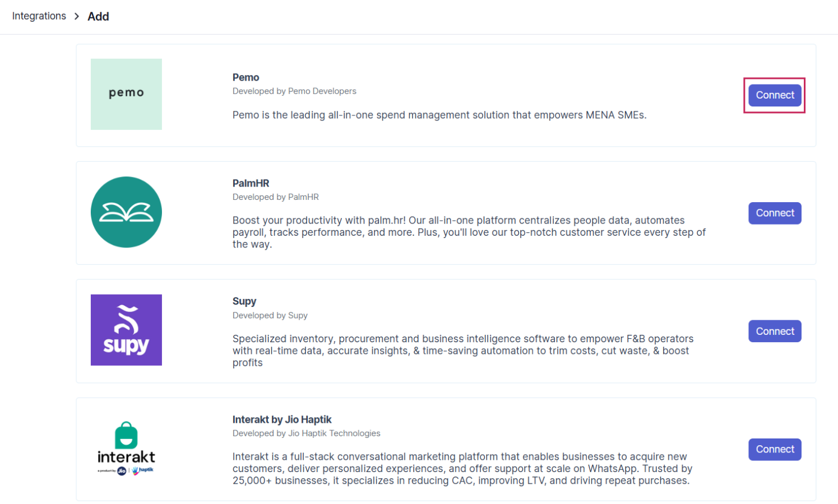Connect the Supy integration

tap(775, 332)
